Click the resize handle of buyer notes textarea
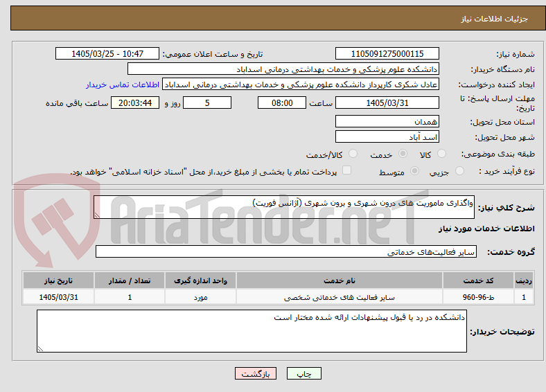The width and height of the screenshot is (546, 392). 40,348
